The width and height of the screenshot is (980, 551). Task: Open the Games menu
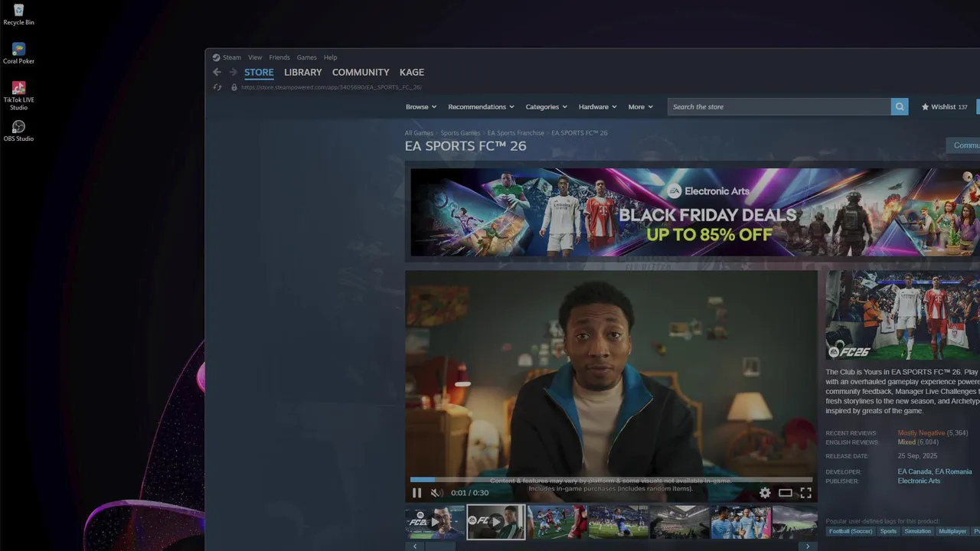(x=307, y=57)
